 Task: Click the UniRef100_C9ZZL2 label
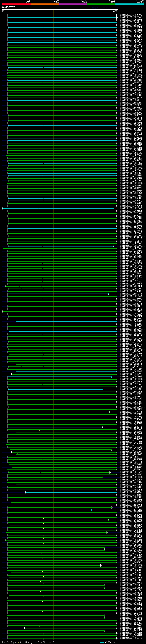click(131, 588)
